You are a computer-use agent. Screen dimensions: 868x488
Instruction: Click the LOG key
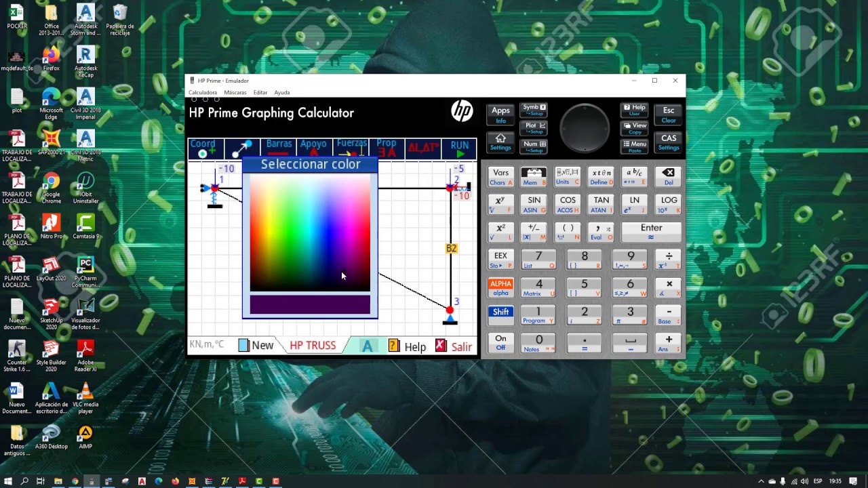pyautogui.click(x=669, y=205)
